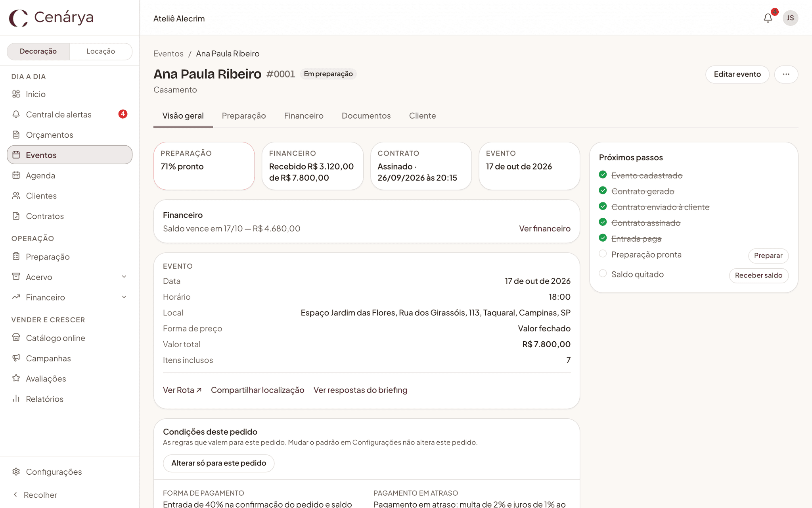
Task: Open the Preparação 71% pronto card
Action: 204,166
